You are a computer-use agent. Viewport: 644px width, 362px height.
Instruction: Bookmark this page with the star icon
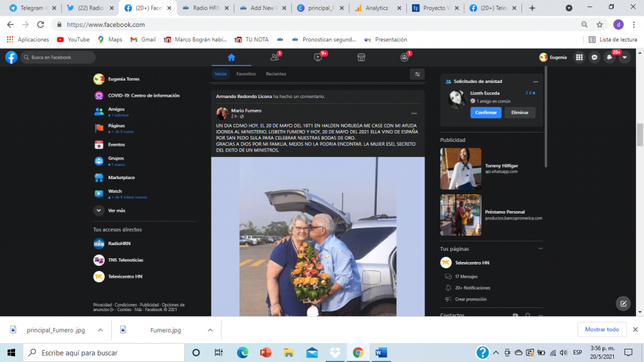pyautogui.click(x=600, y=25)
